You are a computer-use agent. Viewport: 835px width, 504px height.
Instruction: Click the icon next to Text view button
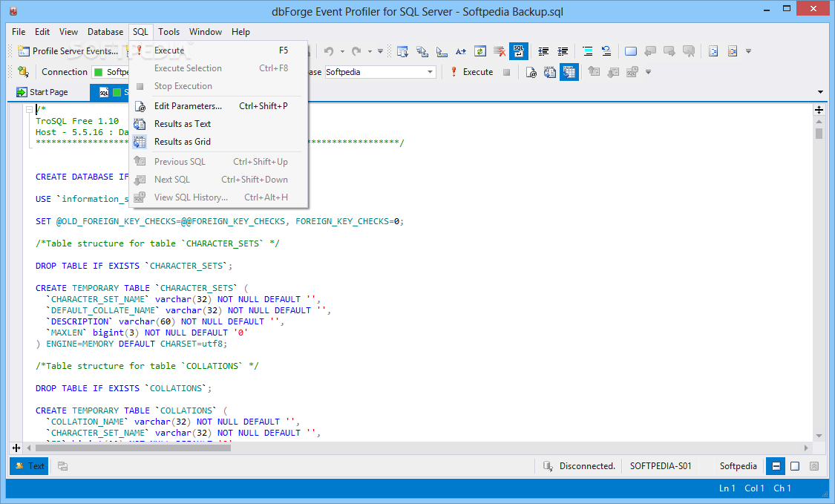63,466
